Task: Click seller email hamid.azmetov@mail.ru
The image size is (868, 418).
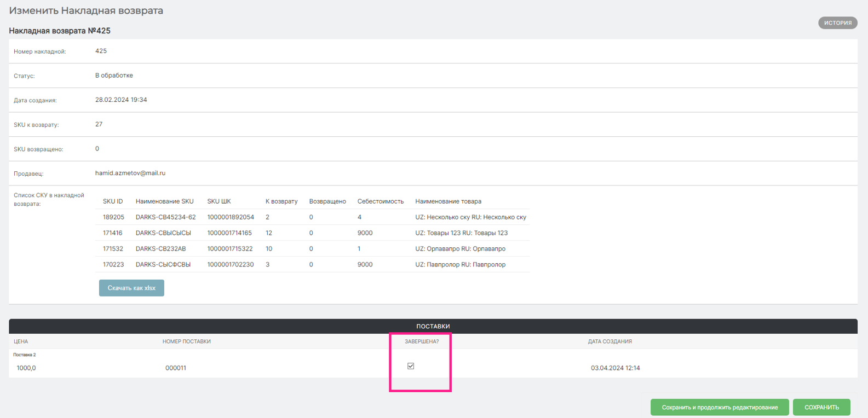Action: click(x=130, y=173)
